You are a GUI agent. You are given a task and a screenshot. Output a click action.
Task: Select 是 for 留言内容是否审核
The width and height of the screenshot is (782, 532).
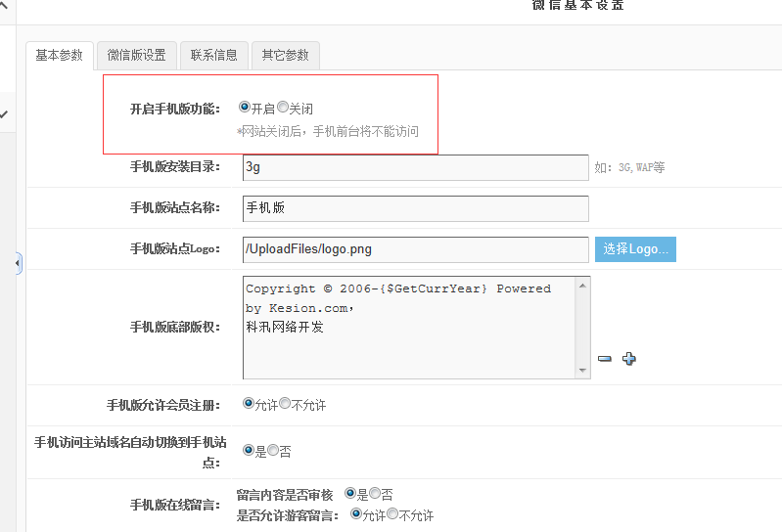(350, 493)
